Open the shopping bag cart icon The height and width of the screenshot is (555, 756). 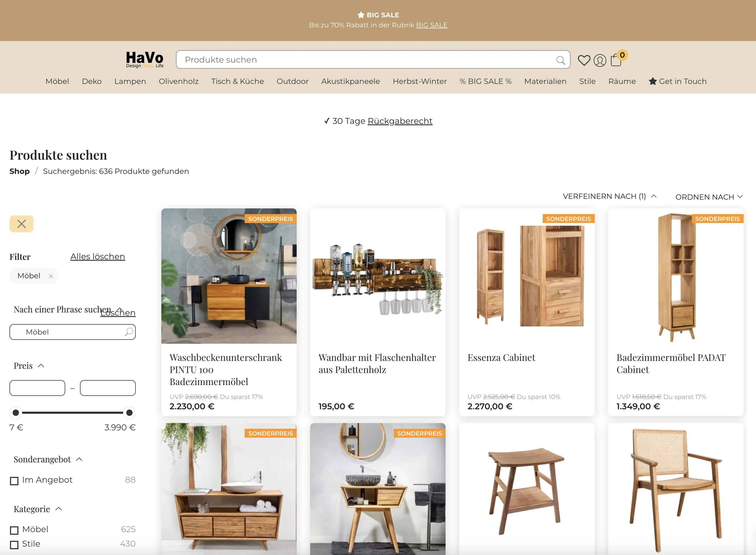616,60
